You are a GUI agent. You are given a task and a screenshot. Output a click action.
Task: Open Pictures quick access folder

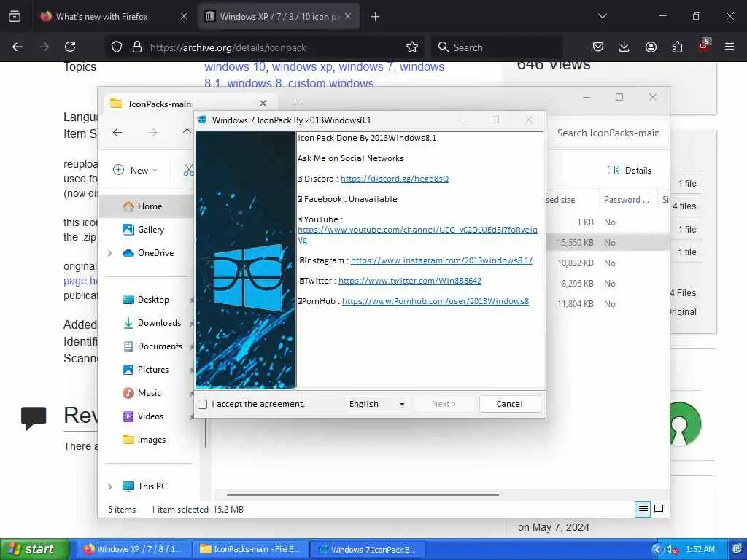point(146,370)
